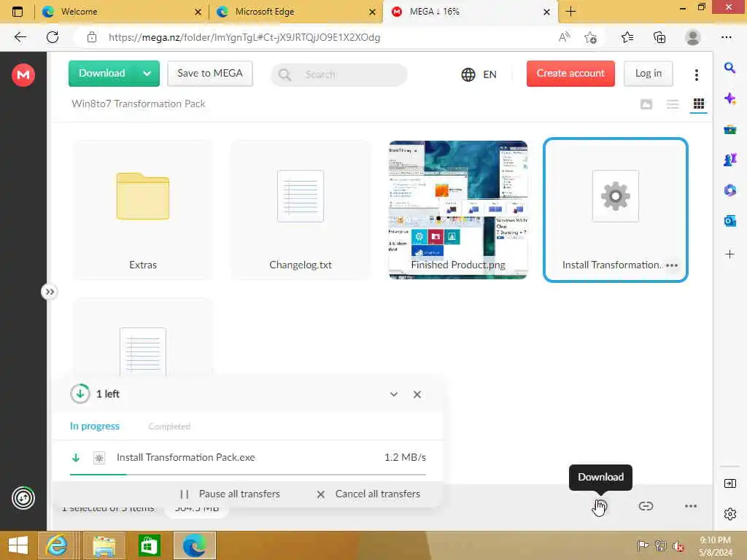Click the green Download button
Image resolution: width=747 pixels, height=560 pixels.
click(101, 74)
